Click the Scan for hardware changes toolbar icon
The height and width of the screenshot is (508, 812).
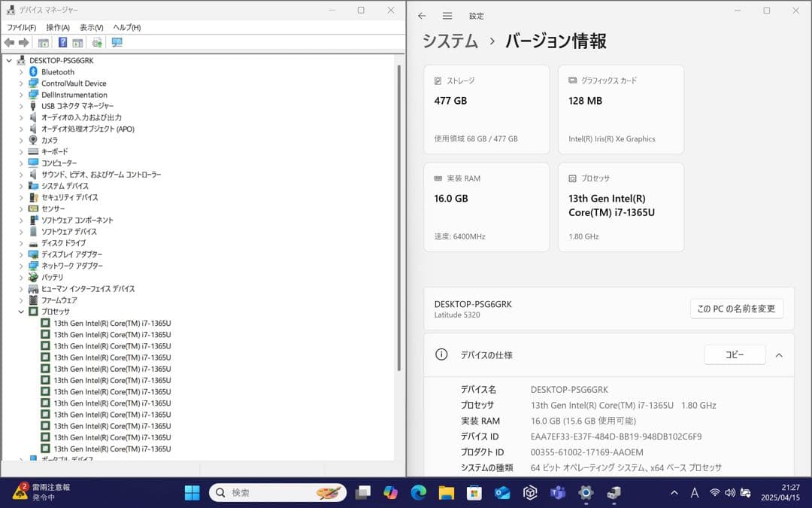[96, 42]
